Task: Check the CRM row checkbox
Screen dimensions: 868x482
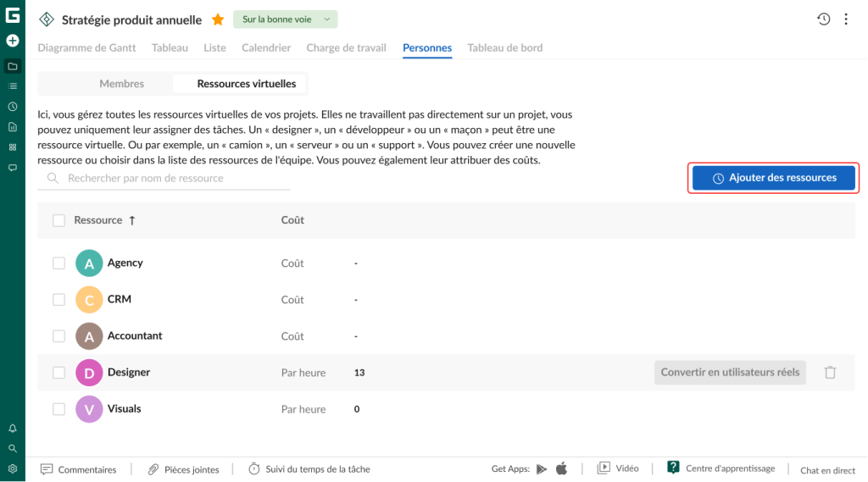Action: 58,299
